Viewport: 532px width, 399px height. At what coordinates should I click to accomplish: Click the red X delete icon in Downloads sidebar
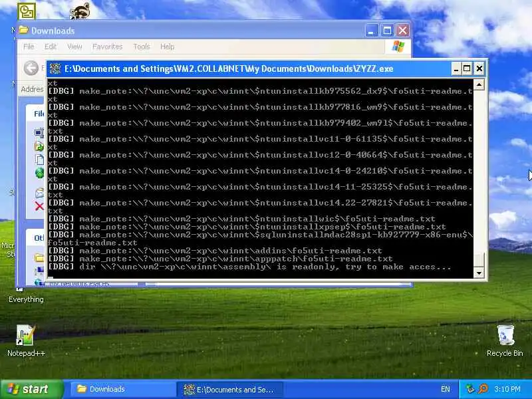[x=39, y=206]
